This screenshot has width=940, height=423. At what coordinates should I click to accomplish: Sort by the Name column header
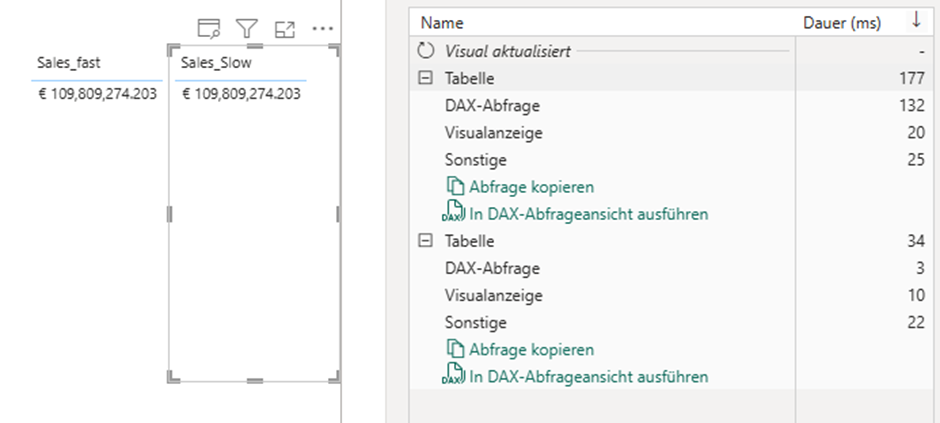pos(442,22)
